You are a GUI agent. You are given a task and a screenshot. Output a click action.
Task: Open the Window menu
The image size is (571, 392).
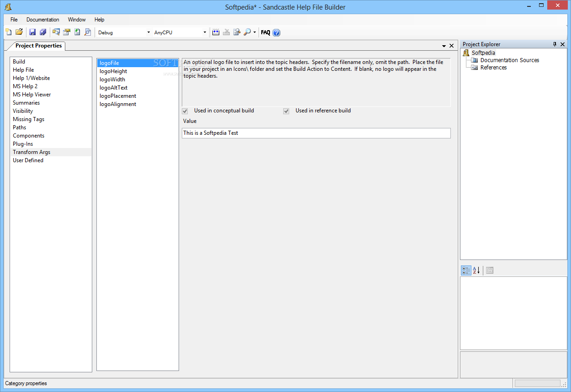pyautogui.click(x=77, y=20)
